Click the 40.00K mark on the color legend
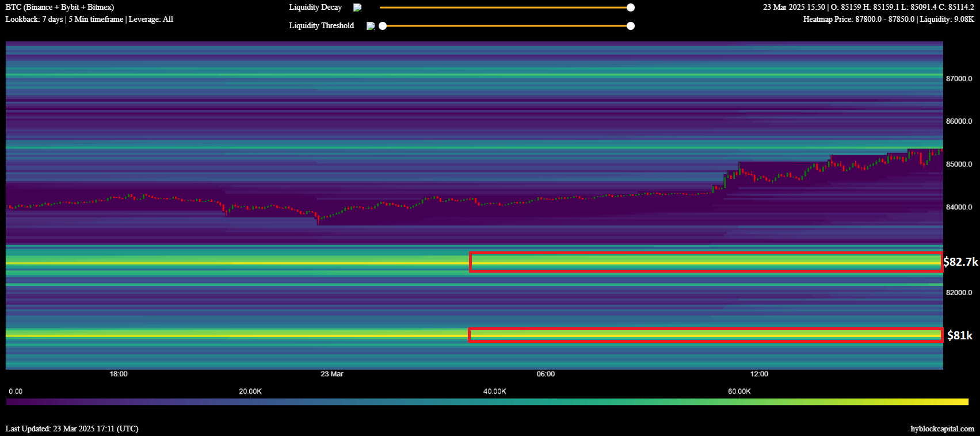 (494, 392)
